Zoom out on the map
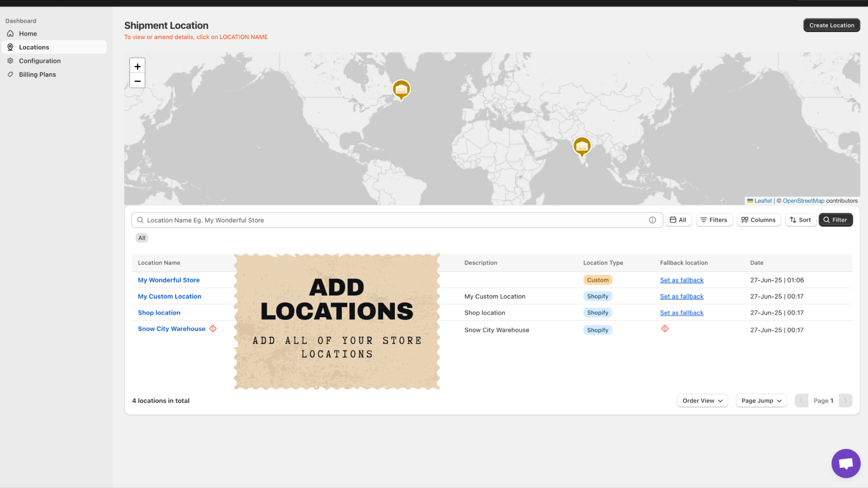 138,81
